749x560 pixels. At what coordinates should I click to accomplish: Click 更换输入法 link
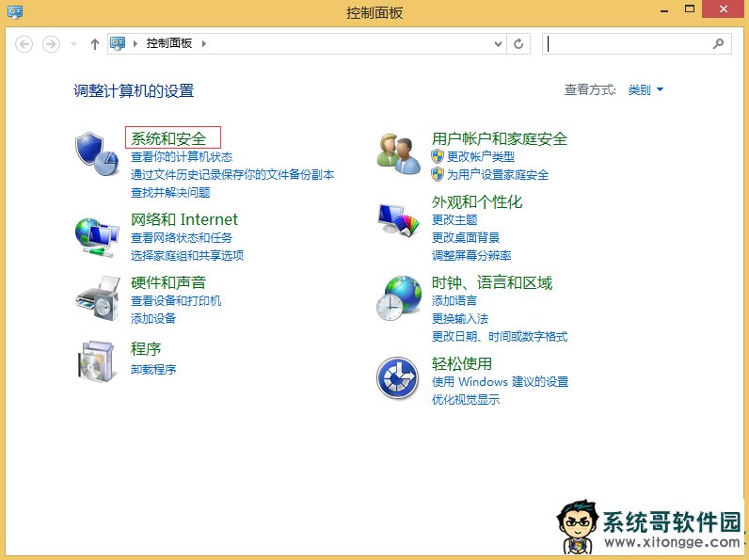pyautogui.click(x=460, y=319)
